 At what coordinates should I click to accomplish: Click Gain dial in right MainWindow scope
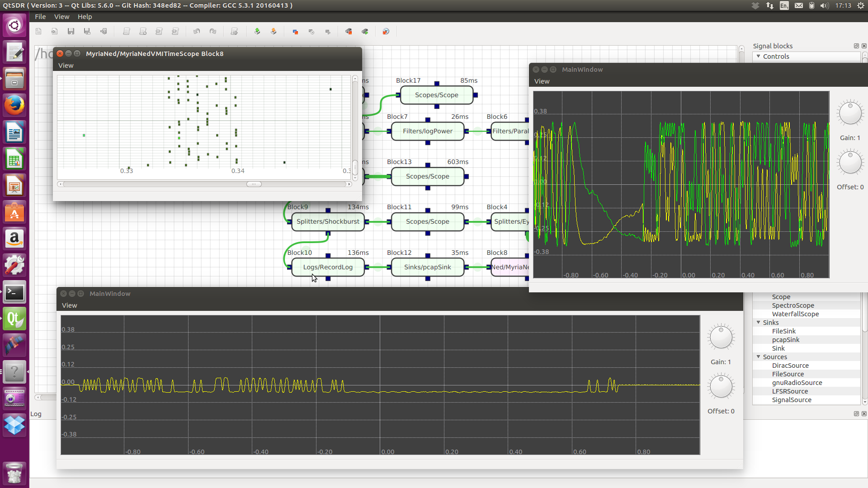tap(850, 113)
